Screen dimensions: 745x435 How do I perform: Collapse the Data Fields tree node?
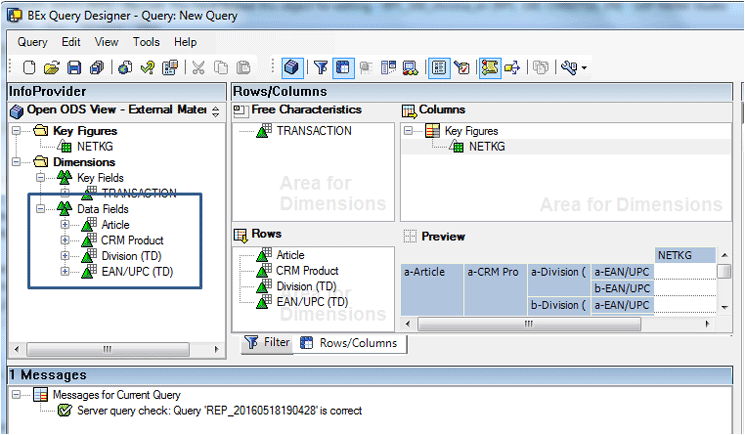tap(41, 209)
